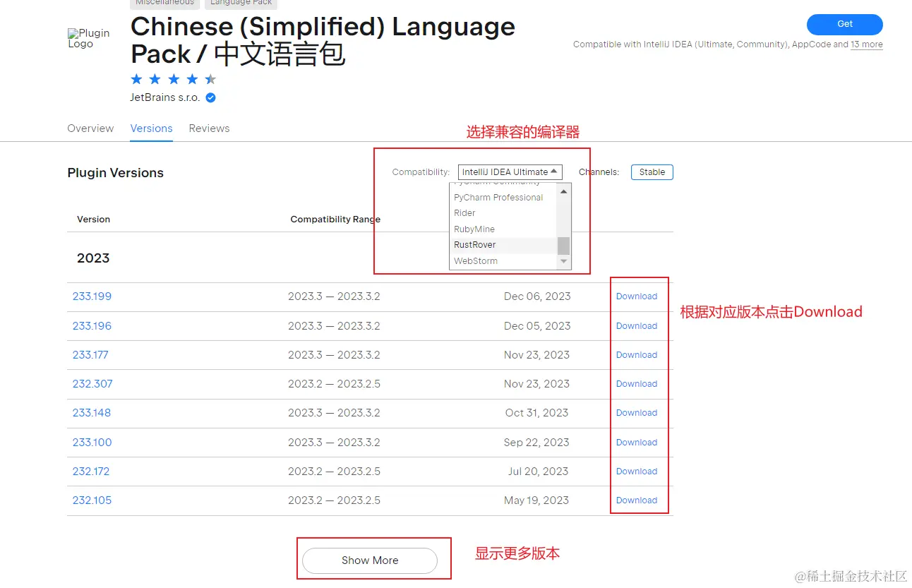Download version 232.172
The image size is (912, 588).
pos(636,472)
